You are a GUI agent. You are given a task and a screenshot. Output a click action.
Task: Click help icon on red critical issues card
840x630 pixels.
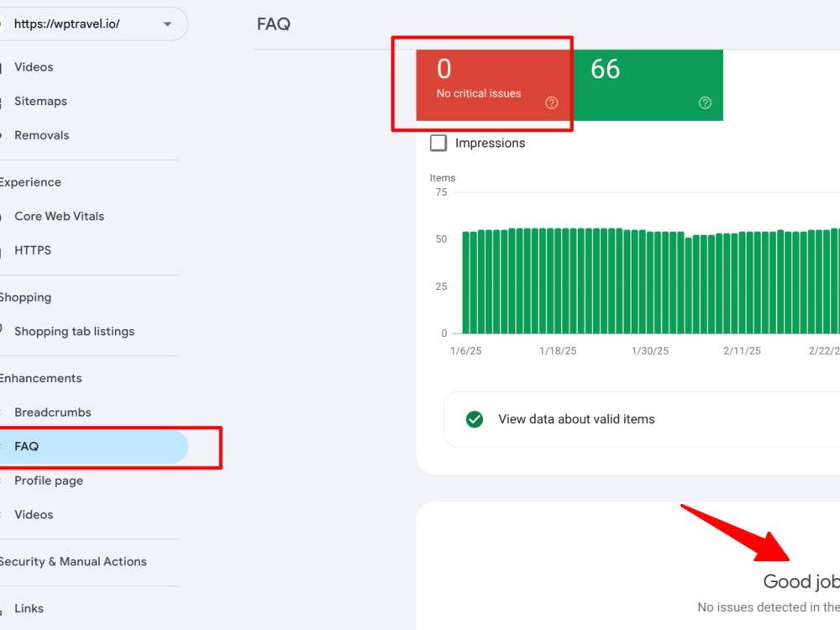pyautogui.click(x=551, y=102)
